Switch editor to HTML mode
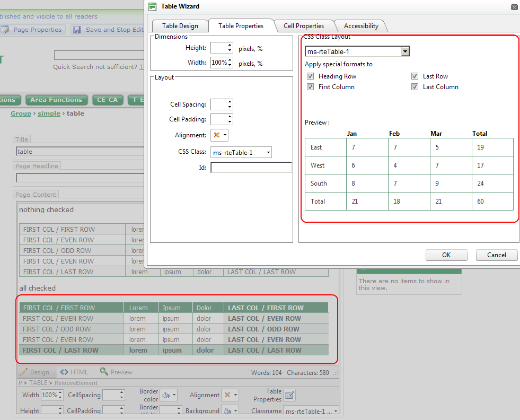 pos(74,372)
